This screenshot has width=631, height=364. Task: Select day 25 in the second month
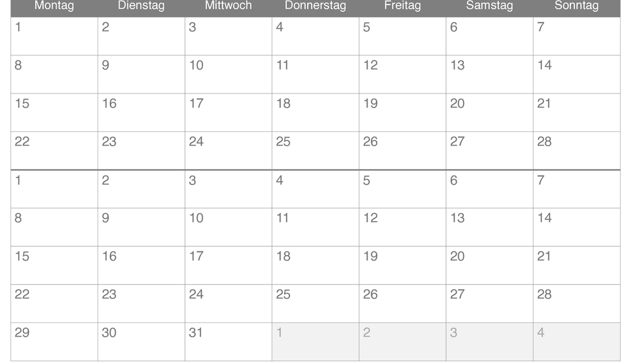pyautogui.click(x=315, y=304)
